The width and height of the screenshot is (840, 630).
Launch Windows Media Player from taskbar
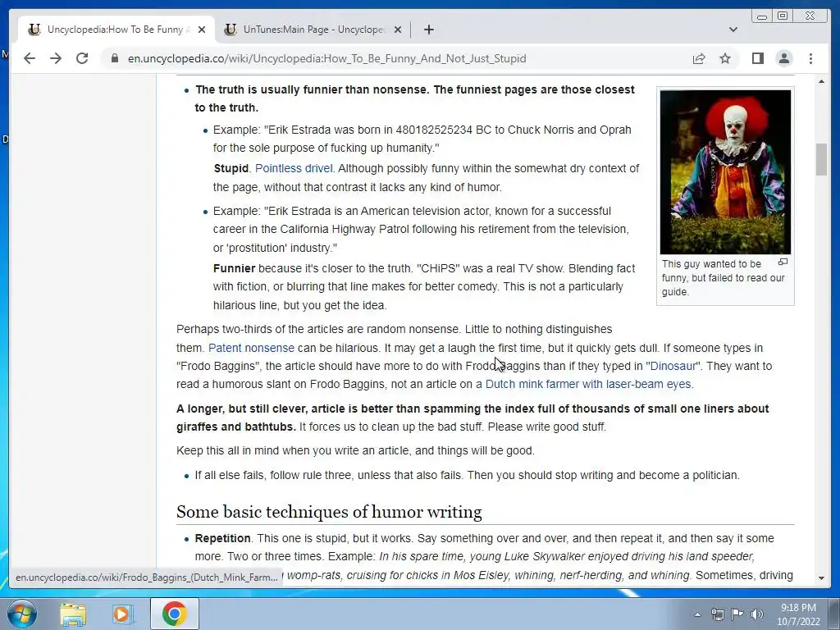coord(121,614)
